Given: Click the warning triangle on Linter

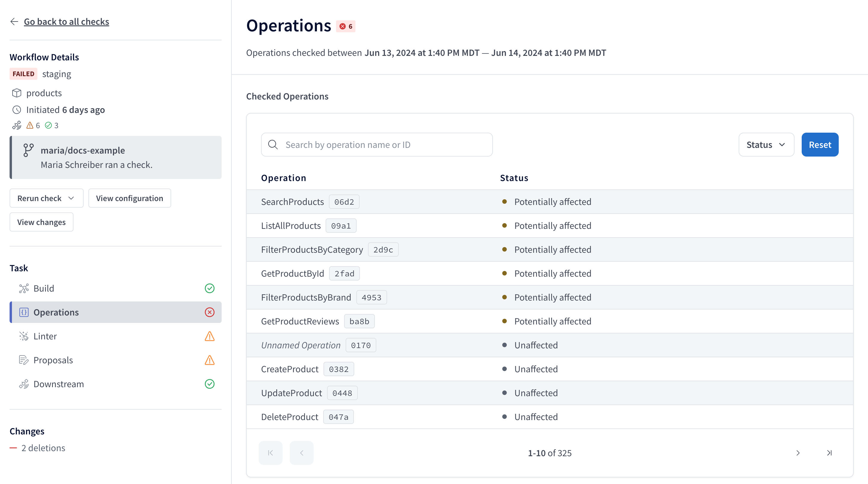Looking at the screenshot, I should 210,336.
